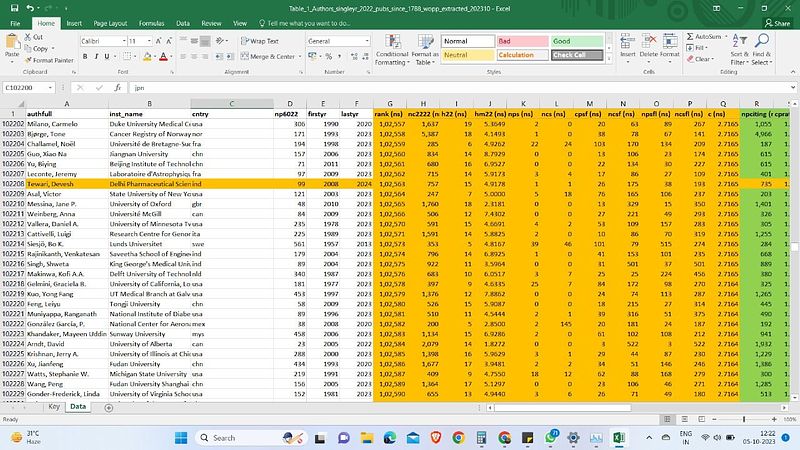
Task: Toggle Wrap Text
Action: (x=260, y=41)
